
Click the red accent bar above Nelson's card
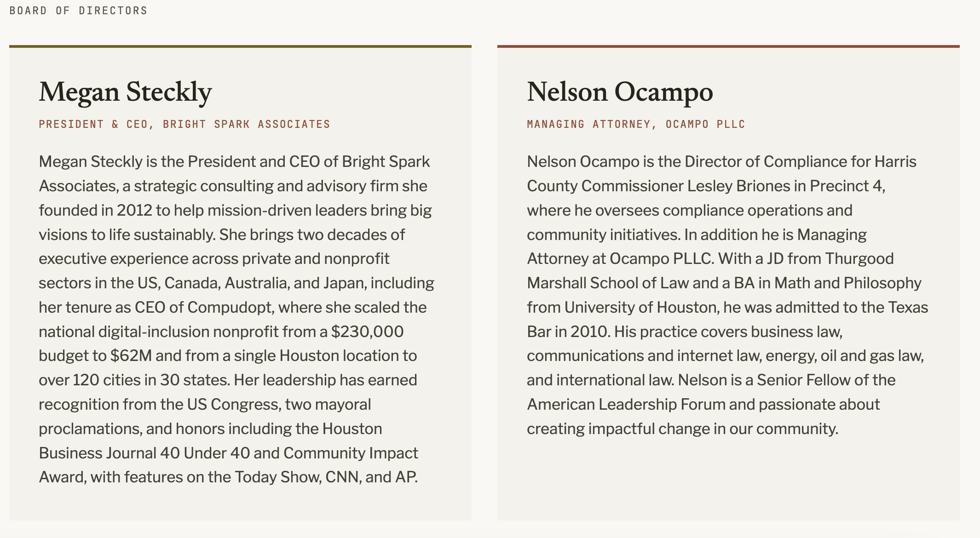tap(728, 46)
